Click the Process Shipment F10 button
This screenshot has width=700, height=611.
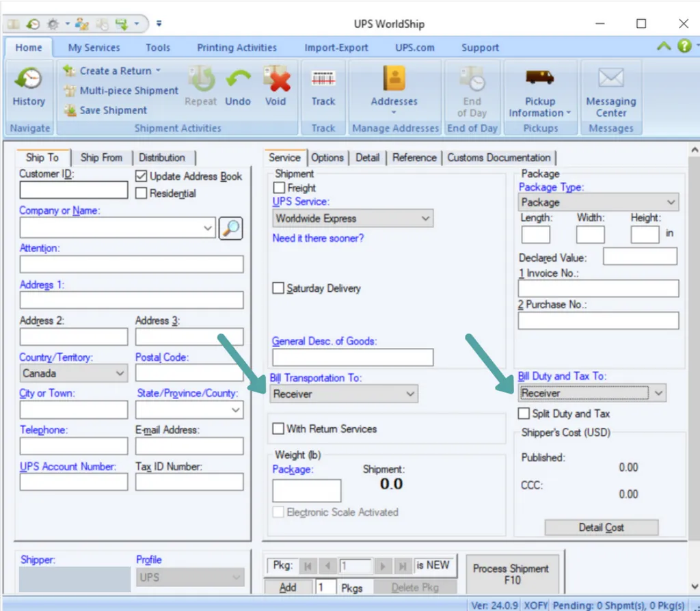pos(511,573)
